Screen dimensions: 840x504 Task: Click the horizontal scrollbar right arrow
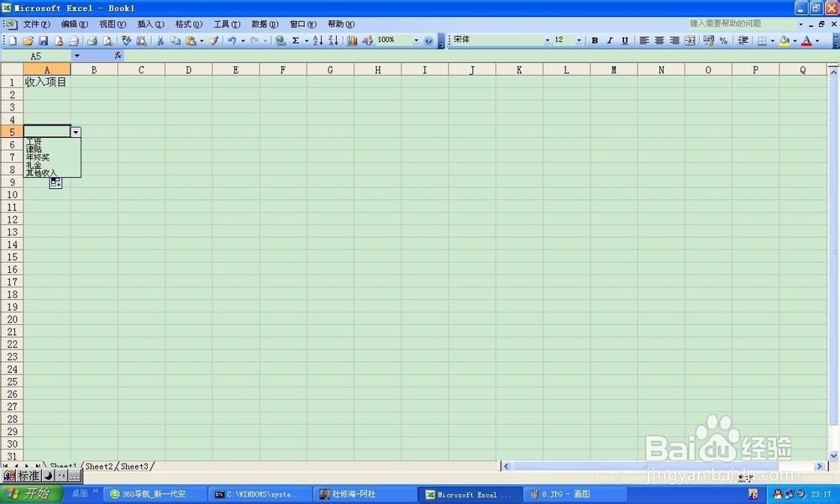818,466
